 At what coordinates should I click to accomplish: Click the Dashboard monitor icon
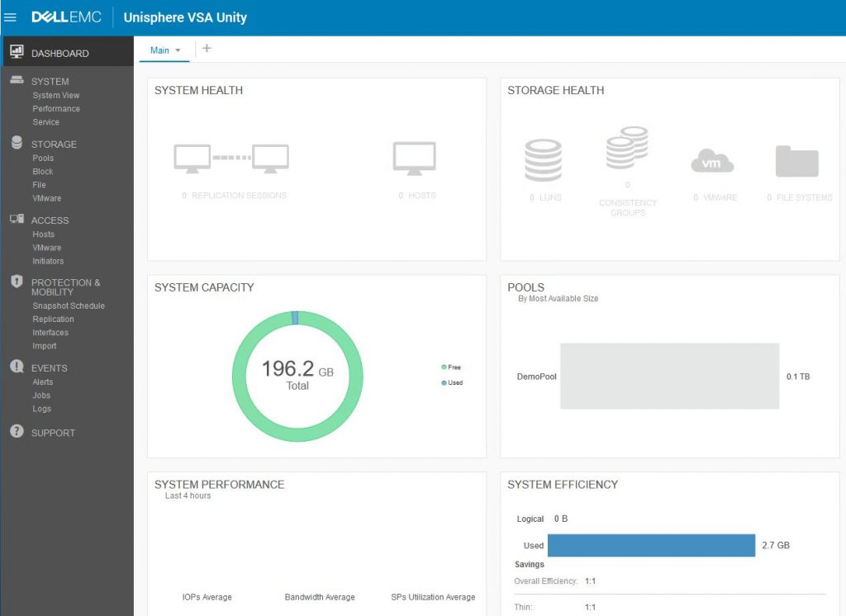click(17, 52)
